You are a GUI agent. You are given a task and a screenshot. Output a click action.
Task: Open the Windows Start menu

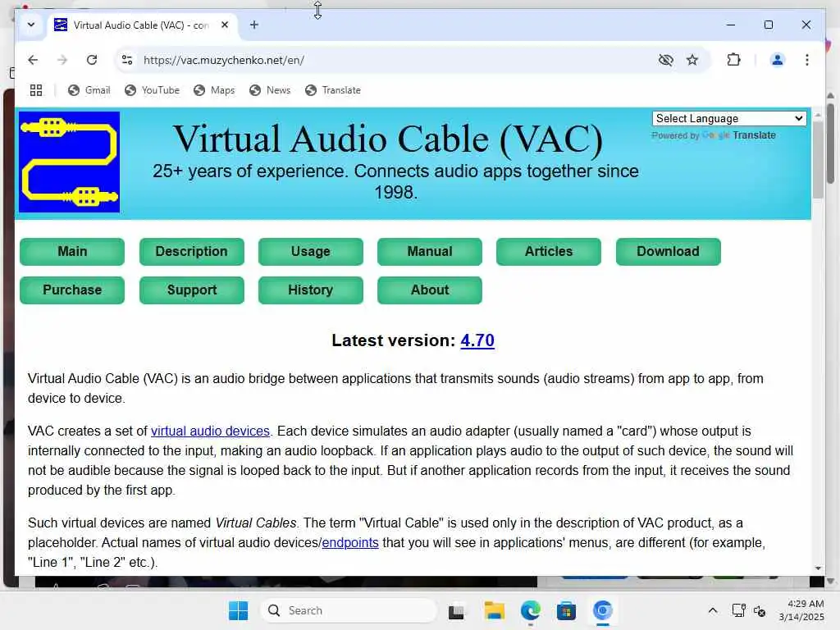(239, 610)
